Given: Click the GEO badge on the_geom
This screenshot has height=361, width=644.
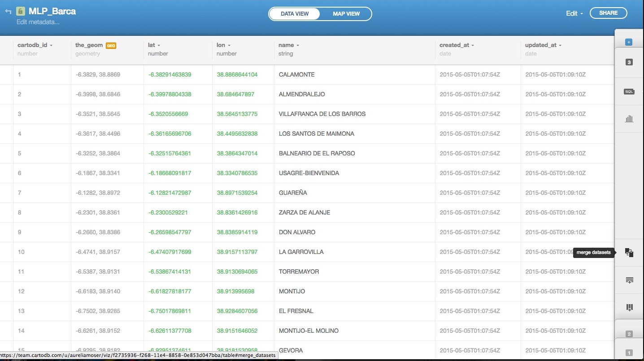Looking at the screenshot, I should coord(111,45).
